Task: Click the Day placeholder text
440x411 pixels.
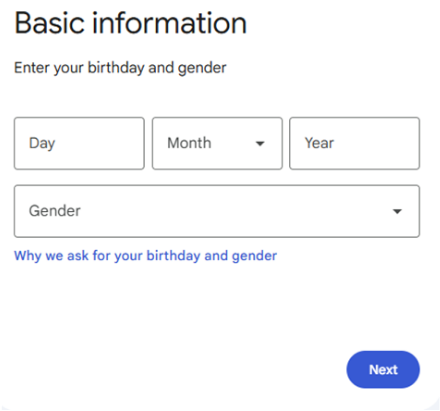Action: click(42, 144)
